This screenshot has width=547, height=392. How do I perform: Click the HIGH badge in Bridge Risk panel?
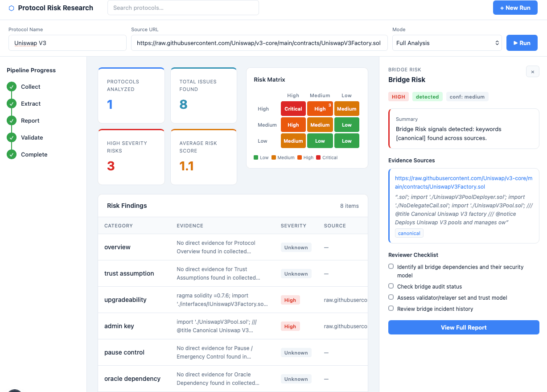point(399,97)
